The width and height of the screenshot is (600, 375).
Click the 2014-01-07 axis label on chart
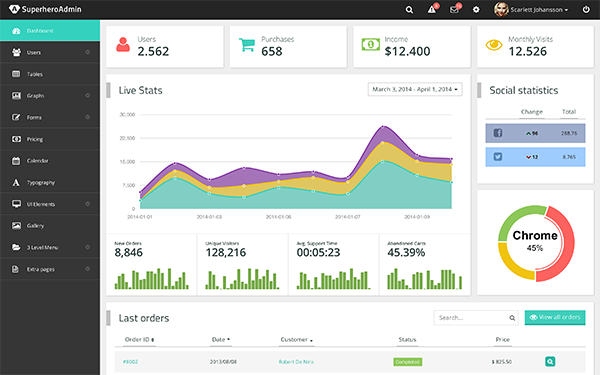pos(347,217)
